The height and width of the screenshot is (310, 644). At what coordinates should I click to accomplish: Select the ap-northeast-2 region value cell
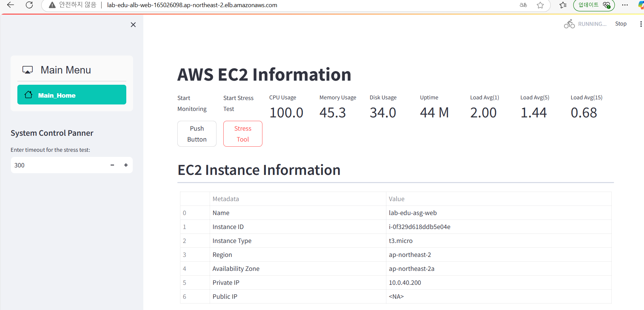499,255
